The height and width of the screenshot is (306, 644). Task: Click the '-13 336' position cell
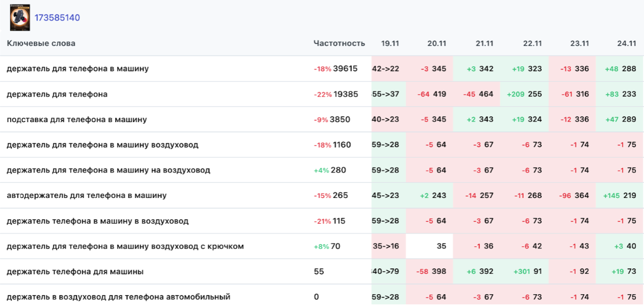point(572,69)
